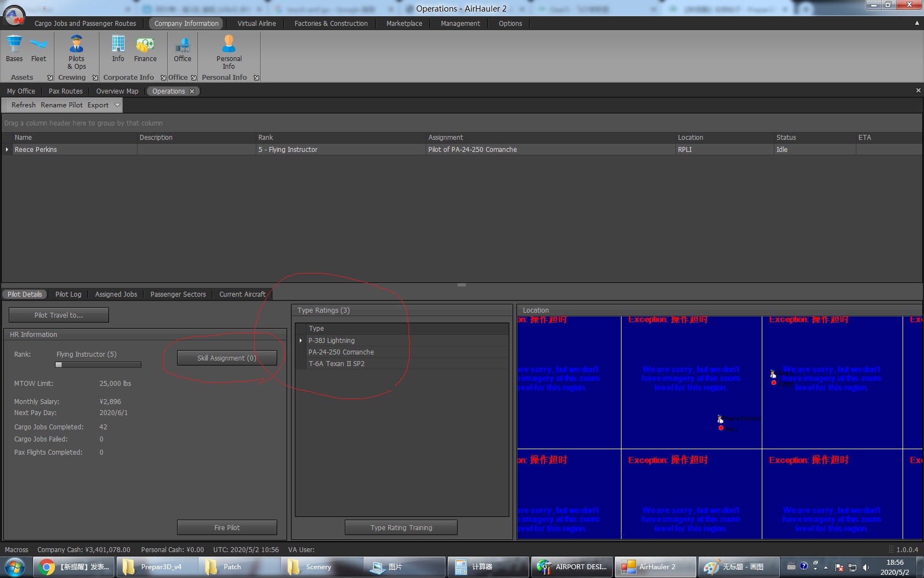
Task: Open the Fleet airplane icon
Action: [x=38, y=49]
